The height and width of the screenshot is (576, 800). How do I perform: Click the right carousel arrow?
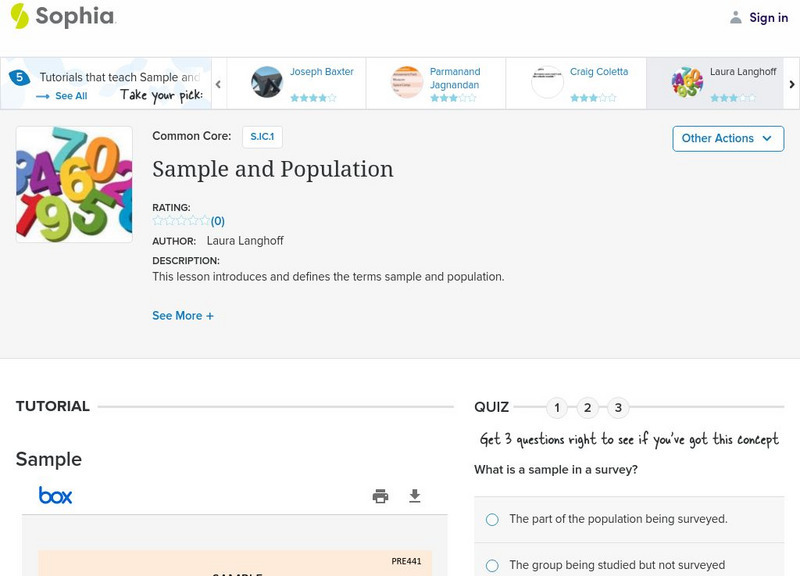[791, 84]
